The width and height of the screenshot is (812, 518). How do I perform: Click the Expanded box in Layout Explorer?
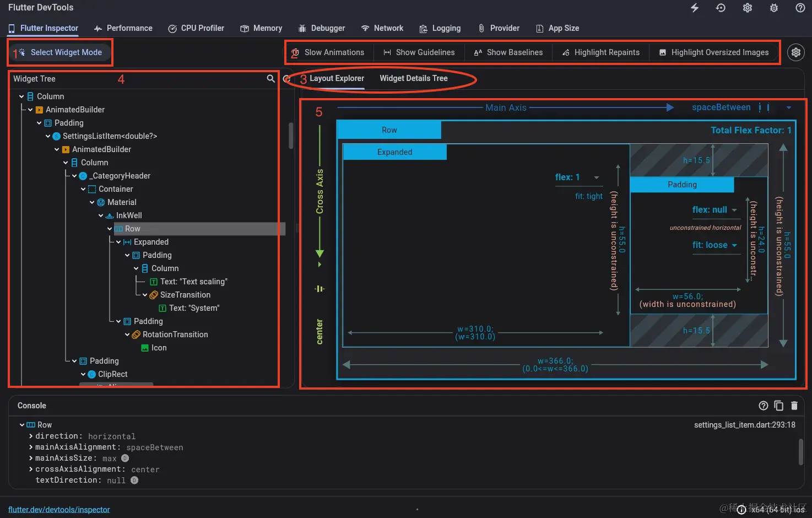tap(395, 152)
